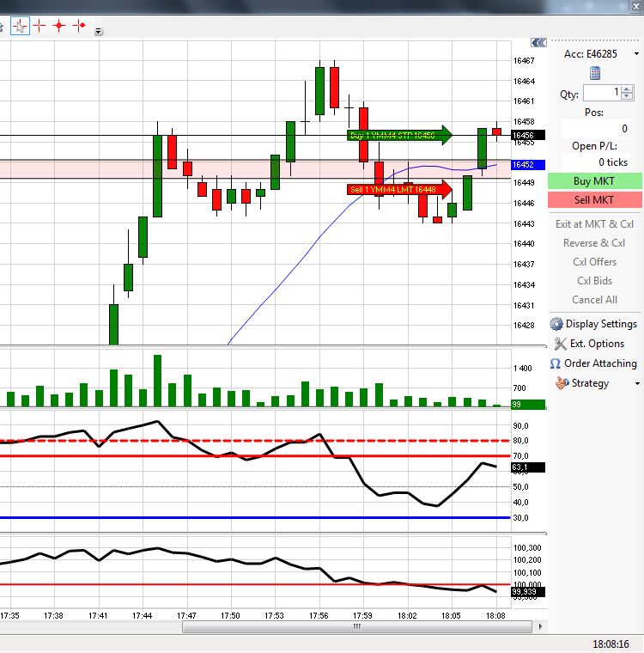The height and width of the screenshot is (653, 644).
Task: Open Order Attaching option
Action: 593,363
